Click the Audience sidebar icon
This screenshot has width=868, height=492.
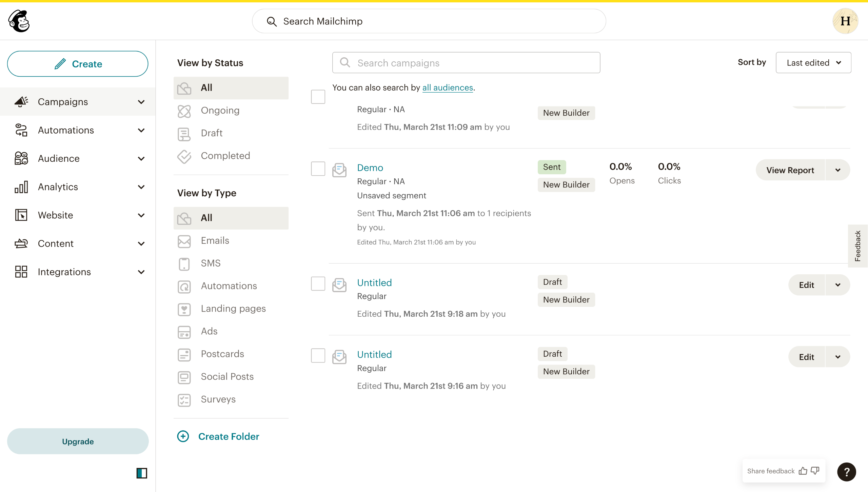(x=21, y=158)
